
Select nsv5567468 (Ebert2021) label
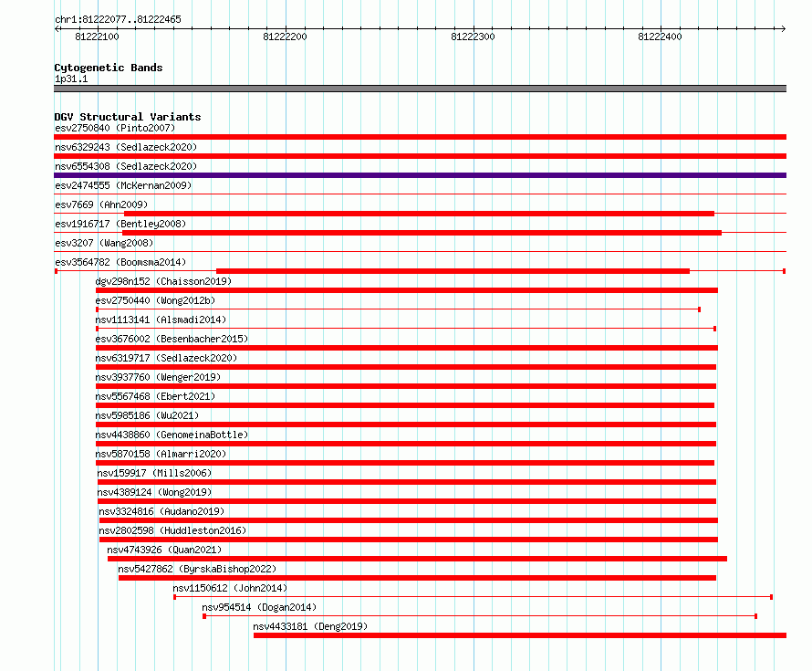click(155, 396)
